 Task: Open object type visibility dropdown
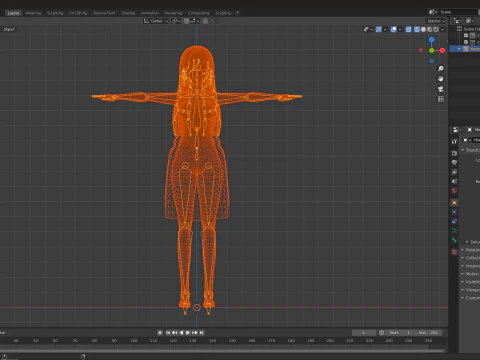tap(368, 29)
